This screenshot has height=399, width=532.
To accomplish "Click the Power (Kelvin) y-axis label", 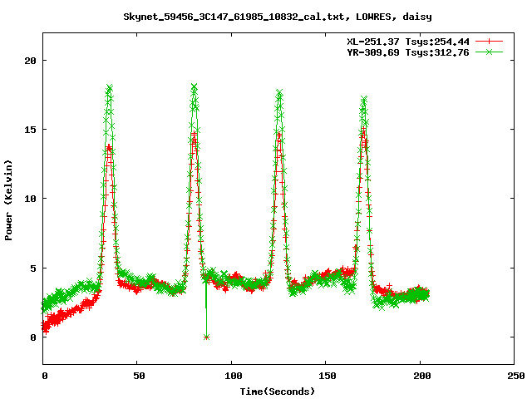I will pyautogui.click(x=8, y=200).
